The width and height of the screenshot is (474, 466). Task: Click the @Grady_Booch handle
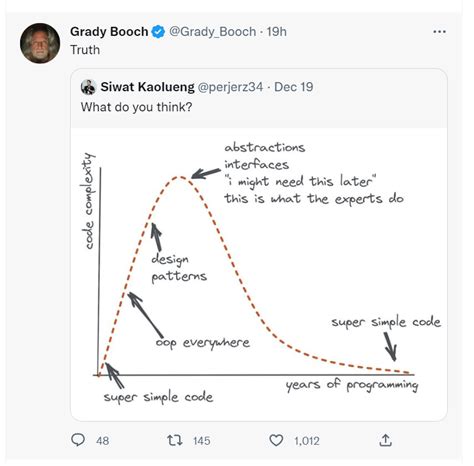[213, 32]
